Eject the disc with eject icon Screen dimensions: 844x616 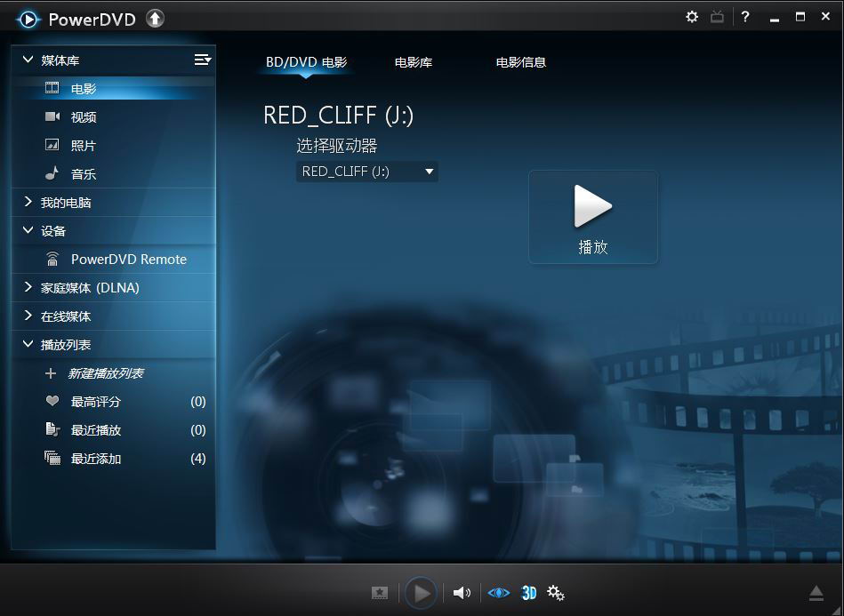(816, 593)
